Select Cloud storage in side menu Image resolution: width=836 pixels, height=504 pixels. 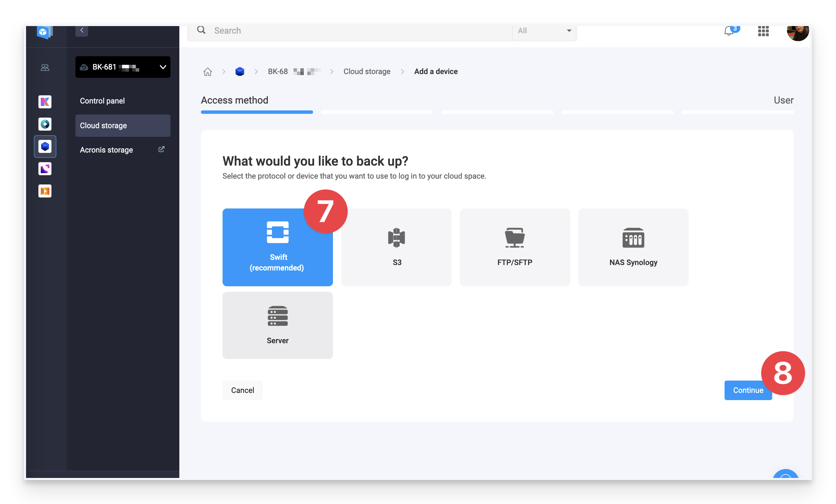tap(123, 125)
